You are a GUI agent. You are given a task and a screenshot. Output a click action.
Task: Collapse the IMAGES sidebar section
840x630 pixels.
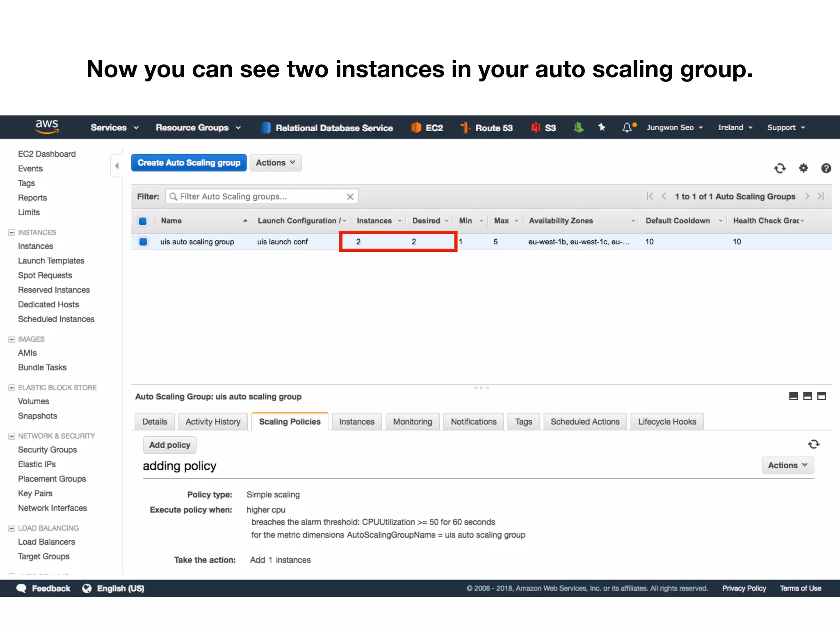tap(12, 339)
